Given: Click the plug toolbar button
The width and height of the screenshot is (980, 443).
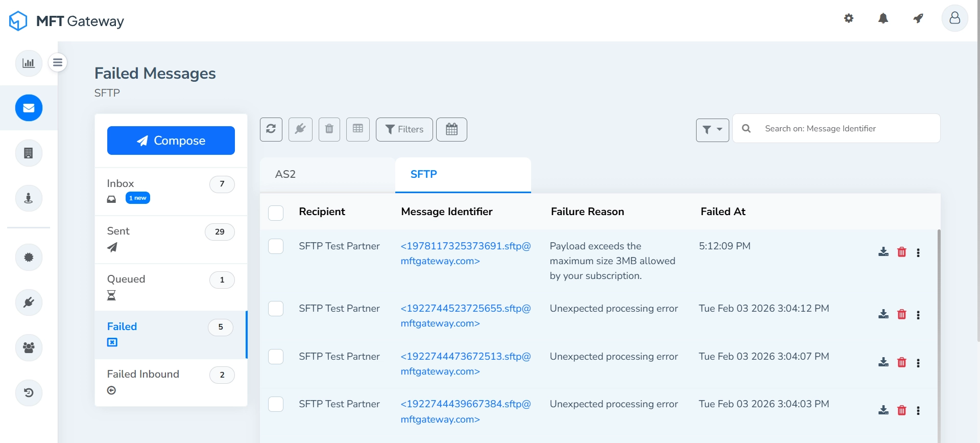Looking at the screenshot, I should pos(300,129).
